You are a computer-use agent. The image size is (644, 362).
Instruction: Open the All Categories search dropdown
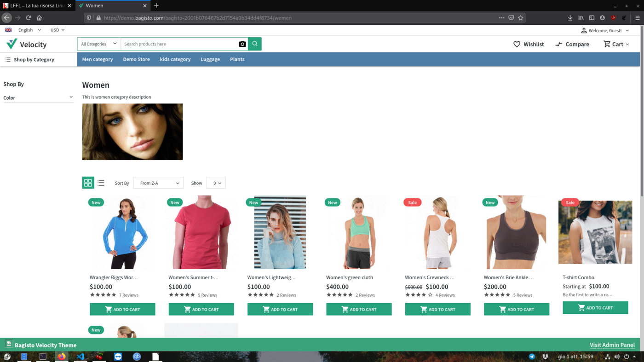[99, 44]
